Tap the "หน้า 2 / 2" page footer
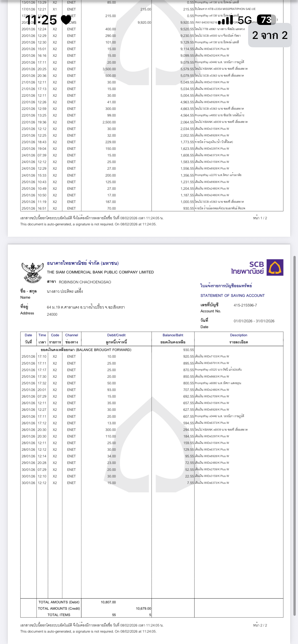 [x=260, y=625]
